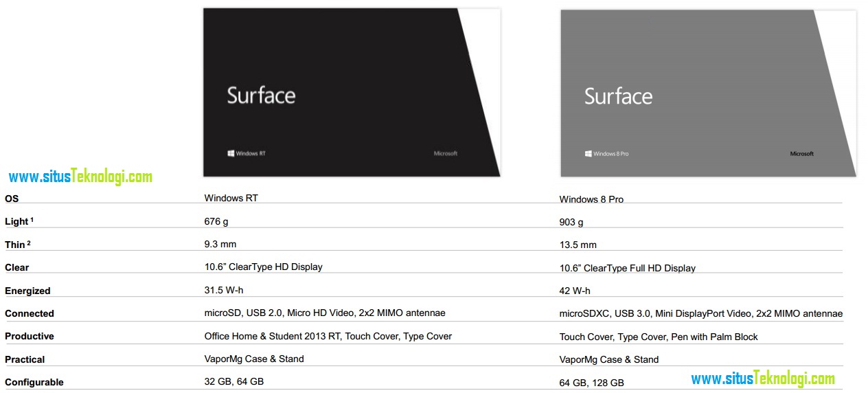The image size is (868, 393).
Task: Click "Surface" wordmark on the gray box
Action: pos(618,96)
